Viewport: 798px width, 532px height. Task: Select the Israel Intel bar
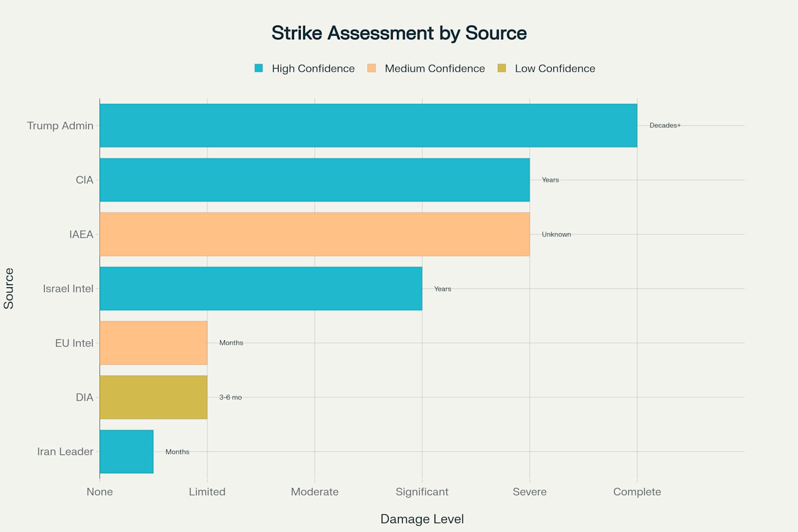[261, 289]
